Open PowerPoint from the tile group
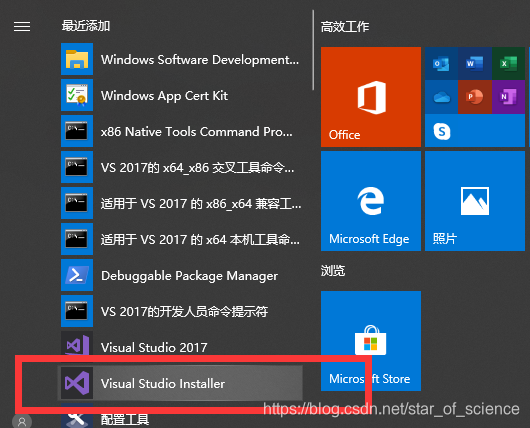Screen dimensions: 530x428 point(475,97)
